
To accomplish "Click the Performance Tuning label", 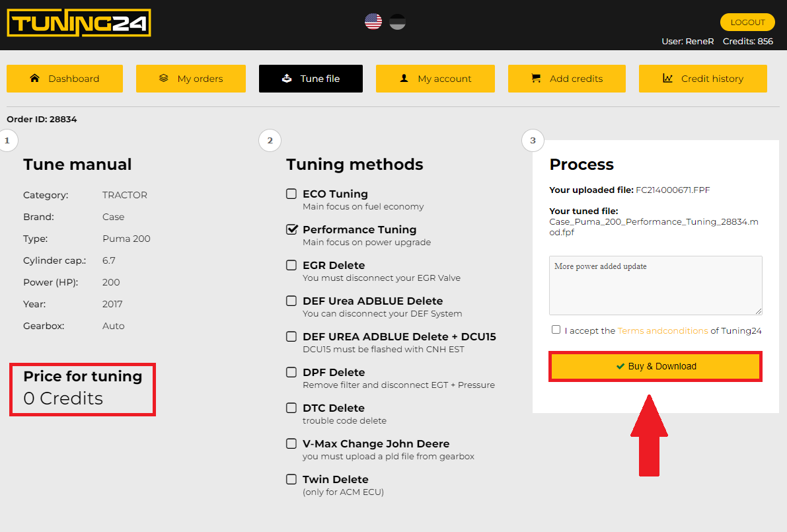I will coord(359,229).
